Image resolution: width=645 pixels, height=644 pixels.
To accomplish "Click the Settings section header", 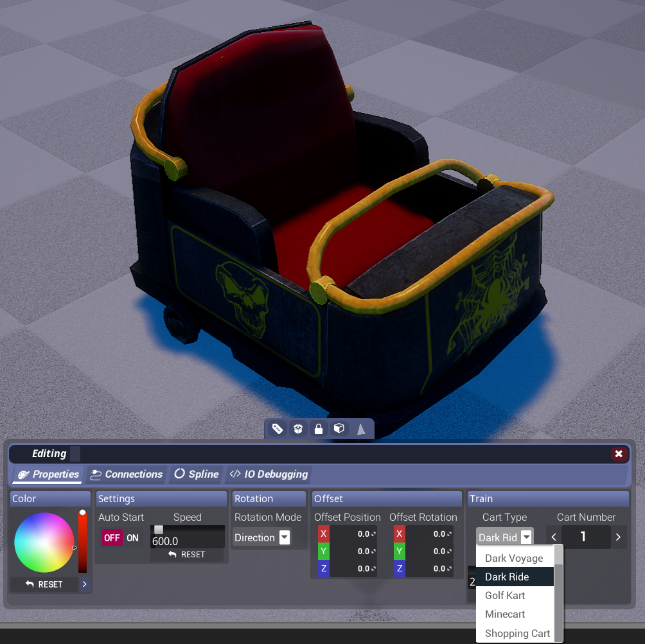I will click(x=161, y=499).
